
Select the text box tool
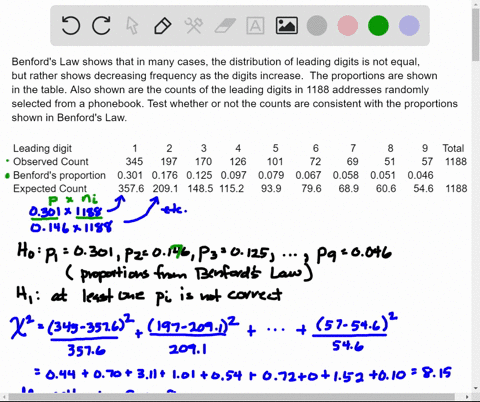click(x=255, y=26)
